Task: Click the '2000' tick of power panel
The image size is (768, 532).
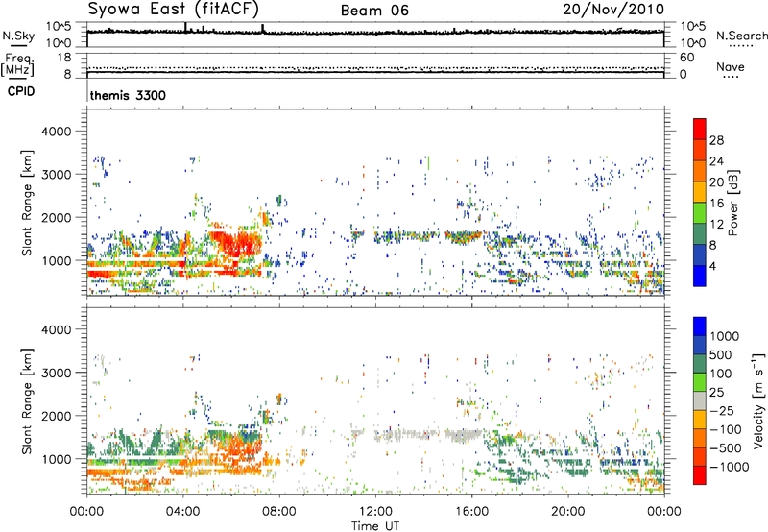Action: coord(56,217)
